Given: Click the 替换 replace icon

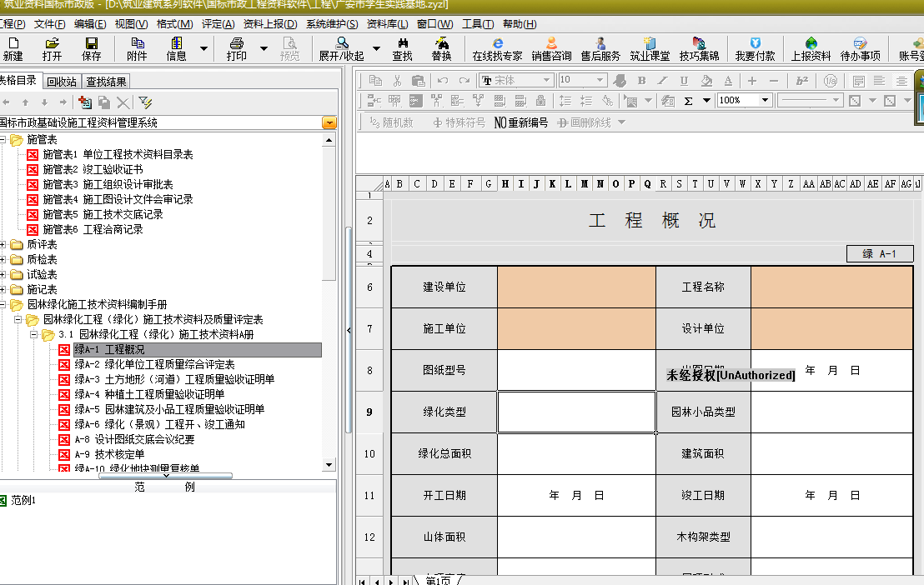Looking at the screenshot, I should pos(441,48).
